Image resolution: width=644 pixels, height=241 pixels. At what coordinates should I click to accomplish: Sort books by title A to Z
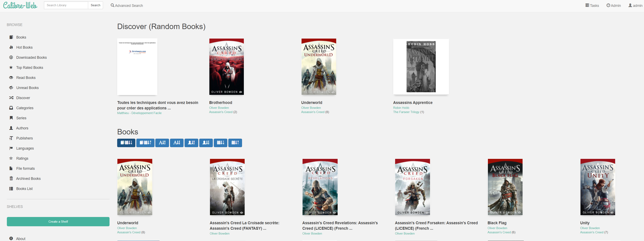pos(162,143)
